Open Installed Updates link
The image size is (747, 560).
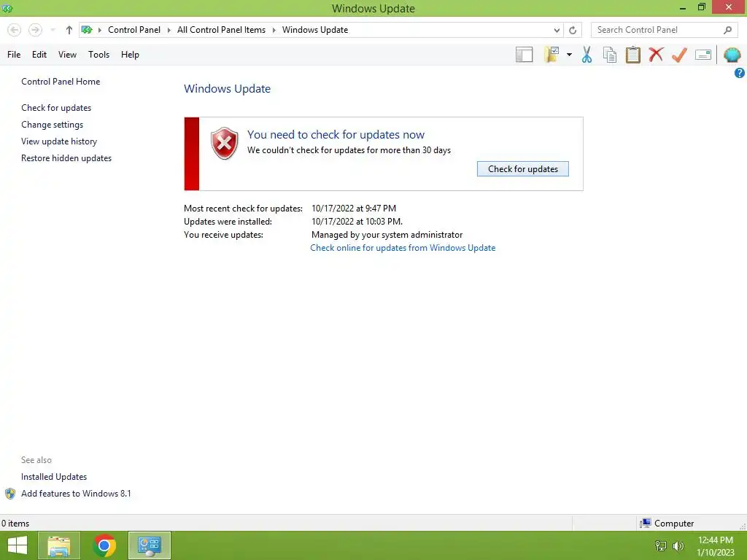(54, 477)
